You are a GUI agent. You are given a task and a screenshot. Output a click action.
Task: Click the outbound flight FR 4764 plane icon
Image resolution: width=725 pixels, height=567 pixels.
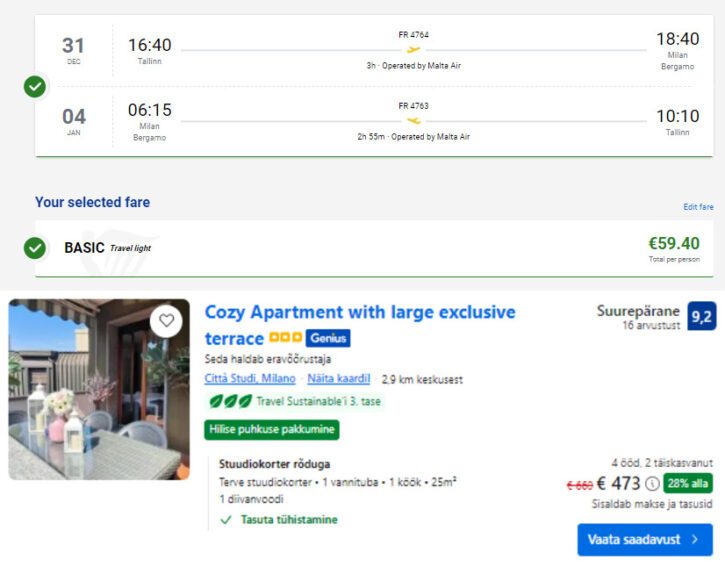click(x=413, y=49)
